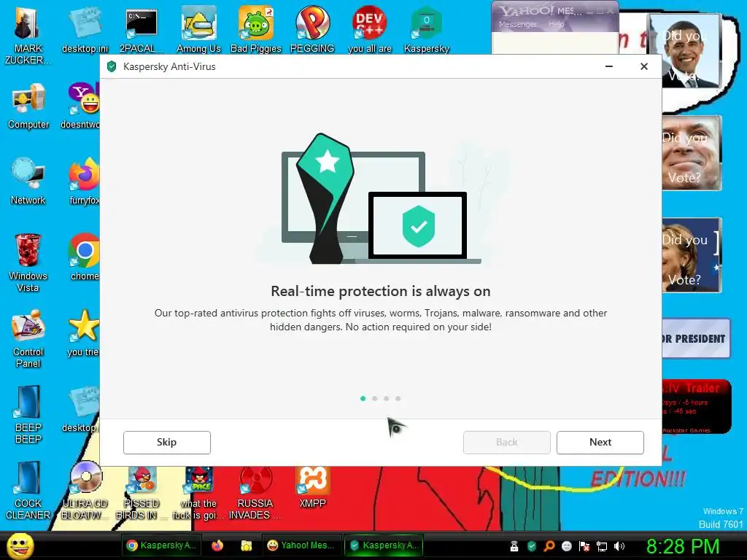Image resolution: width=747 pixels, height=560 pixels.
Task: Open the ULTRA CD BLOATW disc shortcut
Action: point(85,491)
